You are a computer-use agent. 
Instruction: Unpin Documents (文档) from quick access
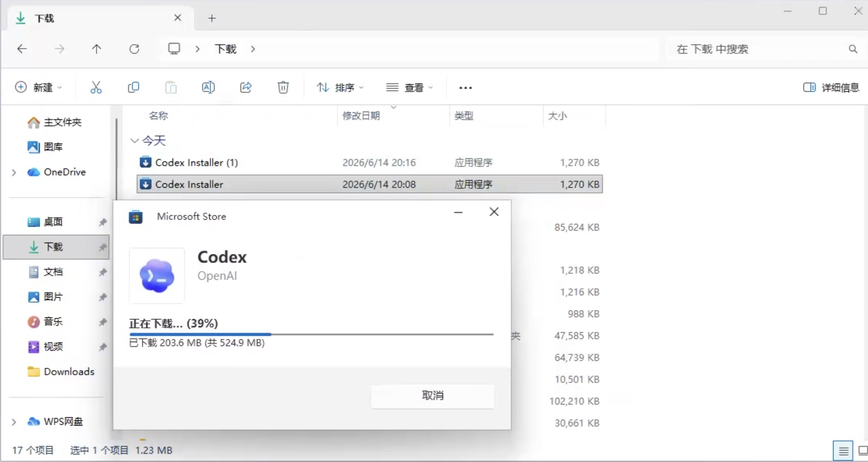coord(103,272)
